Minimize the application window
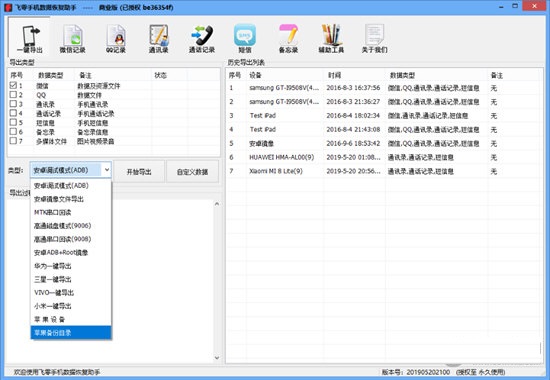The height and width of the screenshot is (380, 550). [502, 6]
